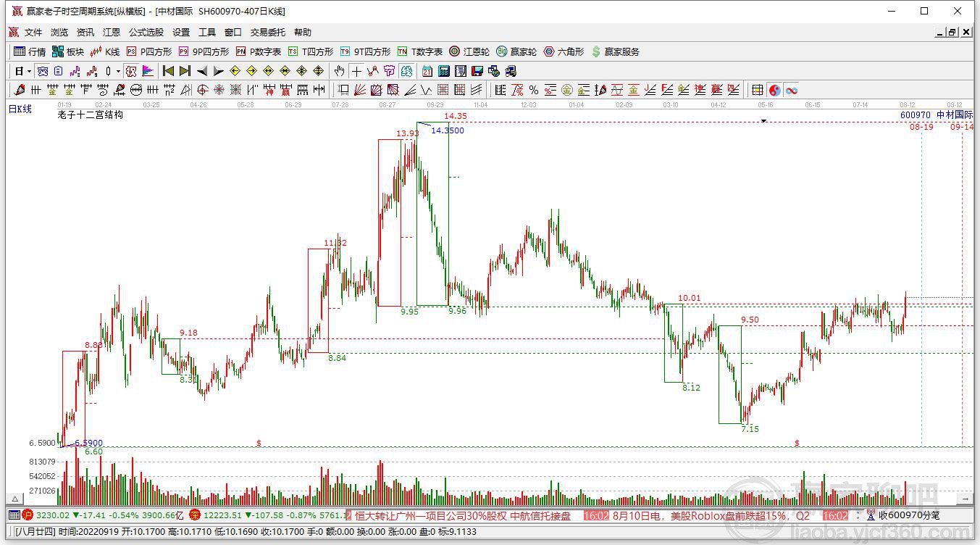This screenshot has height=545, width=980.
Task: Open the calculator icon
Action: [444, 71]
